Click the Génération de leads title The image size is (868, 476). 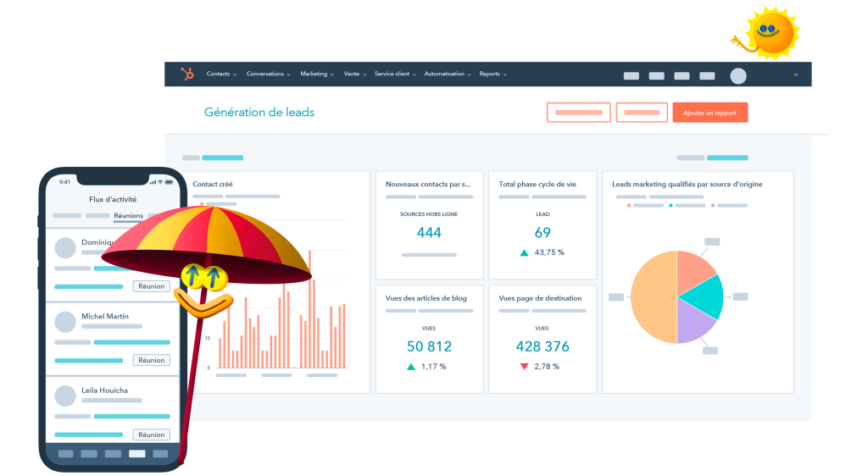[259, 113]
